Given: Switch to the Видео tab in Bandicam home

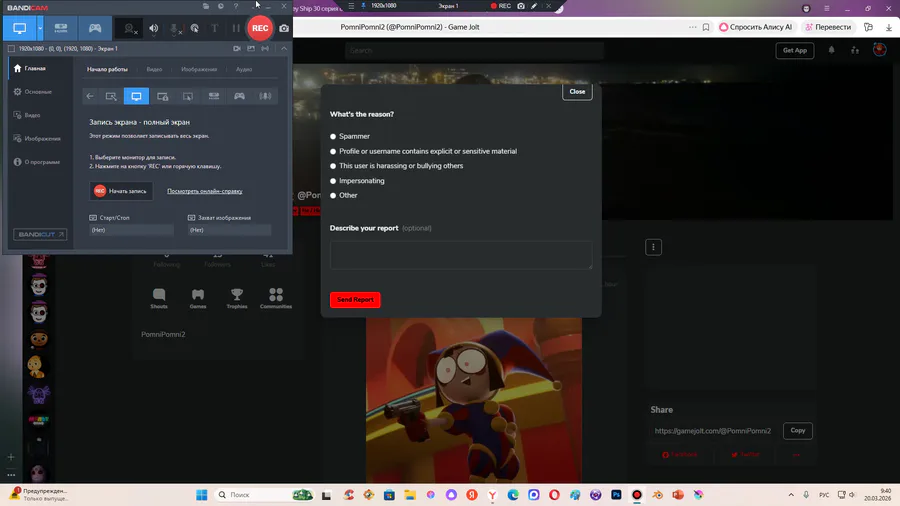Looking at the screenshot, I should (x=154, y=69).
